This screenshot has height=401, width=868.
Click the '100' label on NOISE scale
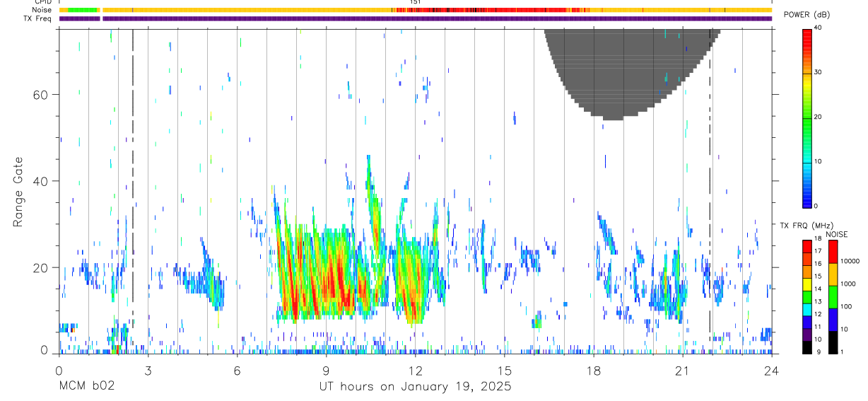coord(848,306)
